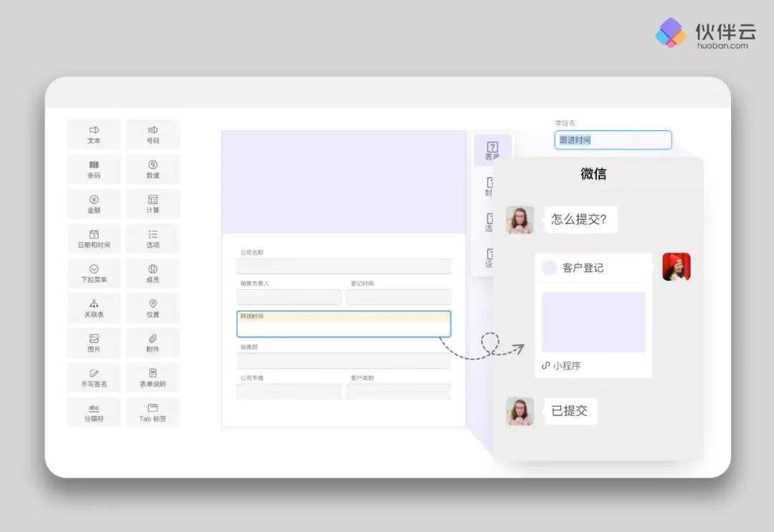This screenshot has height=532, width=774.
Task: Add a 位置 (Location) field
Action: [153, 308]
